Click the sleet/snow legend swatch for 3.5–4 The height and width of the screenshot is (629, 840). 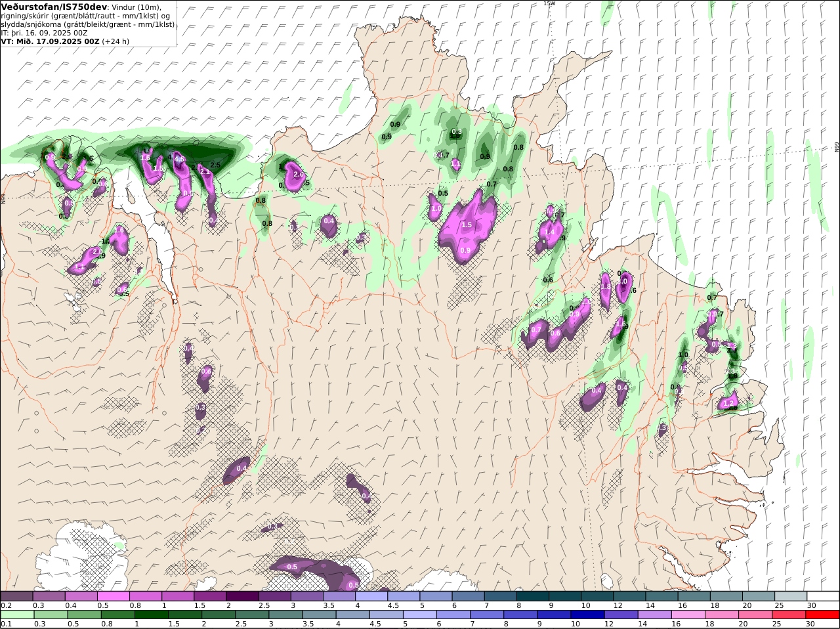(339, 596)
